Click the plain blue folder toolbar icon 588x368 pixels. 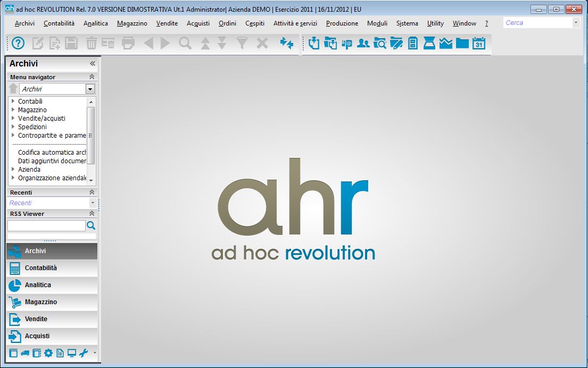[x=462, y=44]
